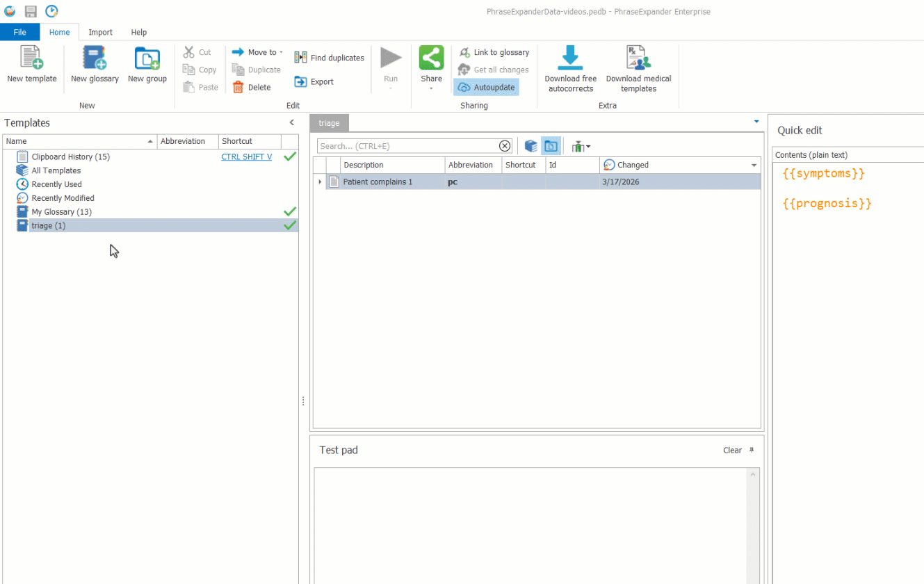
Task: Select Recently Modified in tree
Action: pos(63,198)
